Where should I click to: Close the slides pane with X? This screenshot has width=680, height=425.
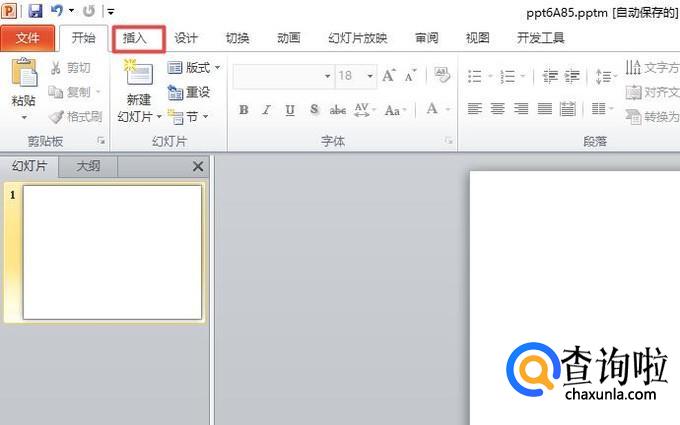(x=198, y=167)
